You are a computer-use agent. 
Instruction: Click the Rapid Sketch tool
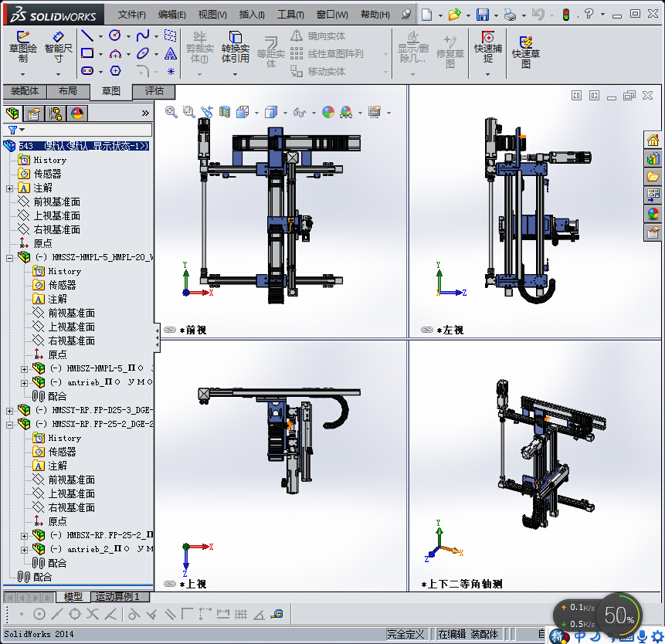tap(526, 53)
